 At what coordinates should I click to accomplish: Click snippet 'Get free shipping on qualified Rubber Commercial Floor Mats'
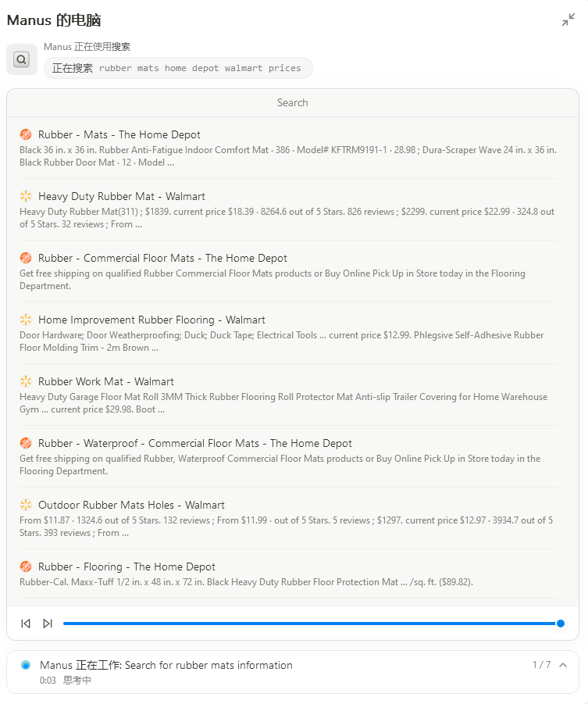[x=273, y=280]
